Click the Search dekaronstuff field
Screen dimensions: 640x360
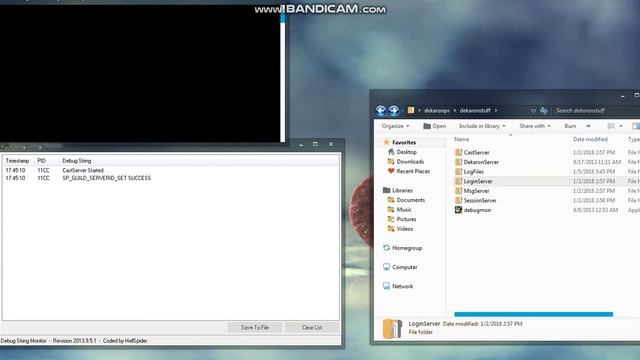[x=596, y=110]
